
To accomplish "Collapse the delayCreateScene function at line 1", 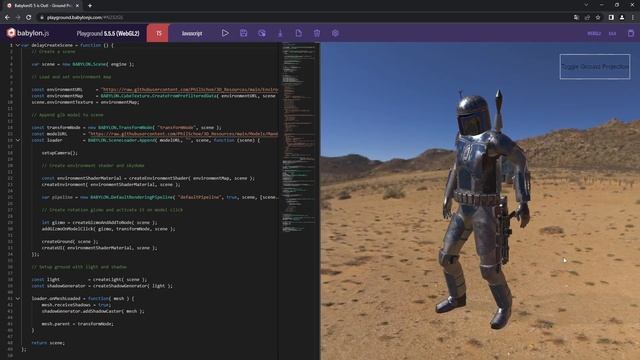I will tap(18, 45).
